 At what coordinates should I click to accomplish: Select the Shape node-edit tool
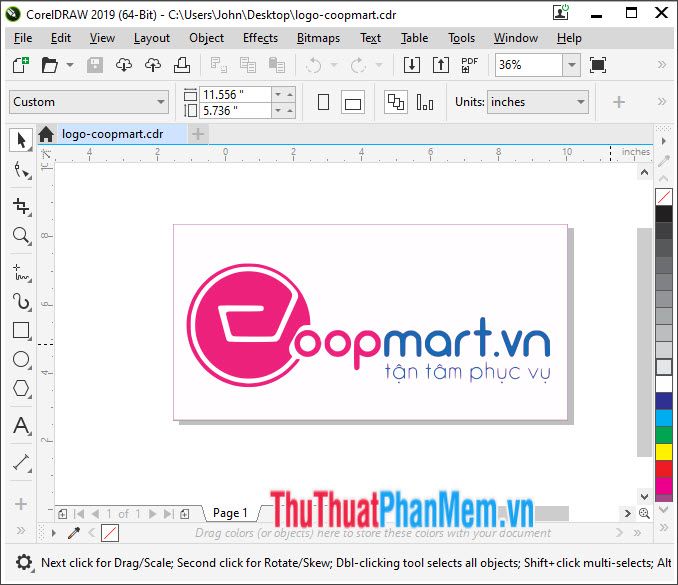pyautogui.click(x=21, y=170)
